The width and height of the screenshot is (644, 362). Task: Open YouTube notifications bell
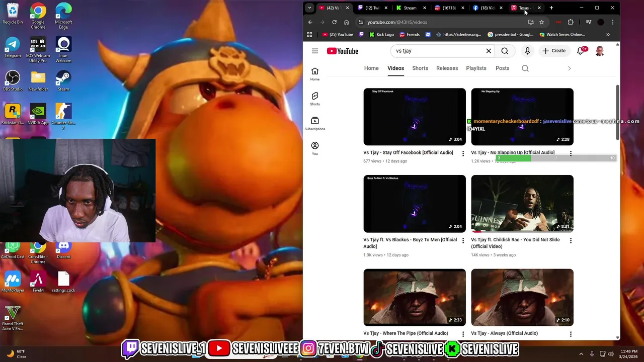point(581,51)
